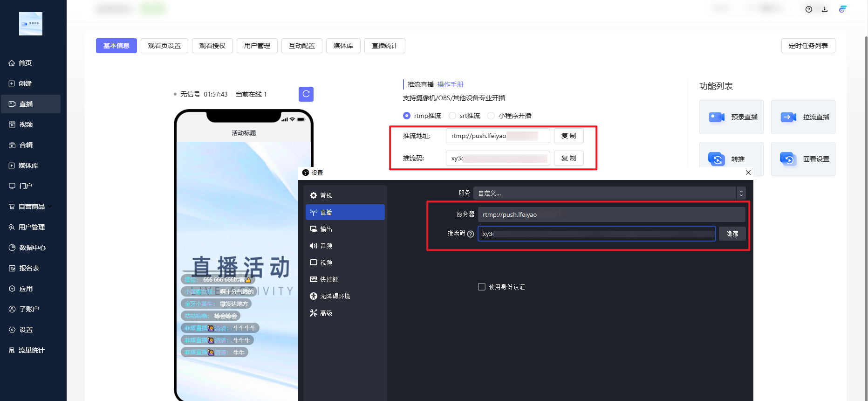Enable the 使用身份认证 checkbox
This screenshot has height=401, width=868.
tap(482, 287)
